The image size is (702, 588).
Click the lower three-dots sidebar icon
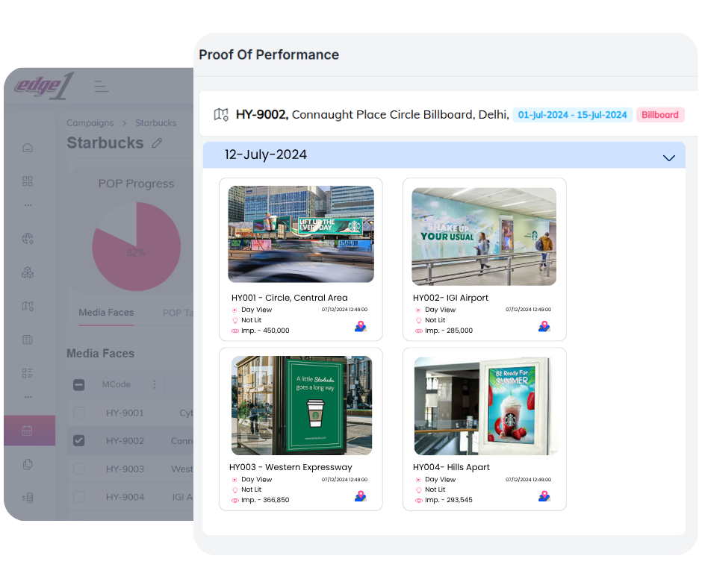(28, 398)
